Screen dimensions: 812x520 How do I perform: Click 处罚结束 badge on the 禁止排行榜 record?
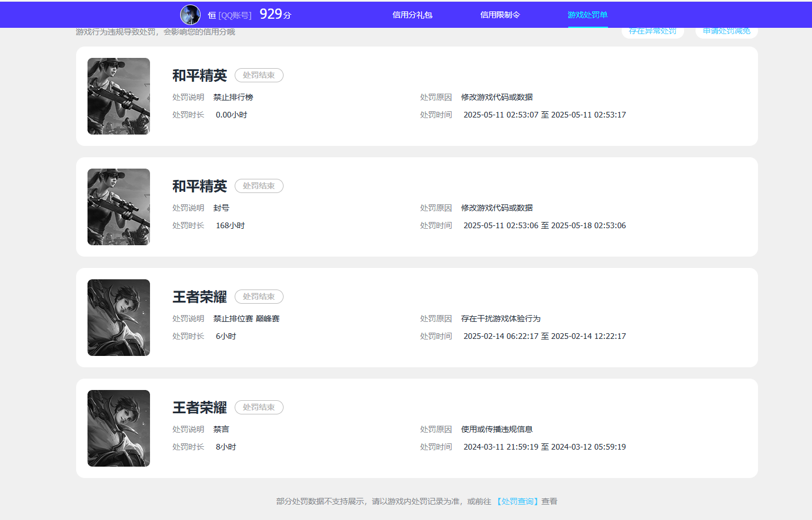tap(259, 76)
